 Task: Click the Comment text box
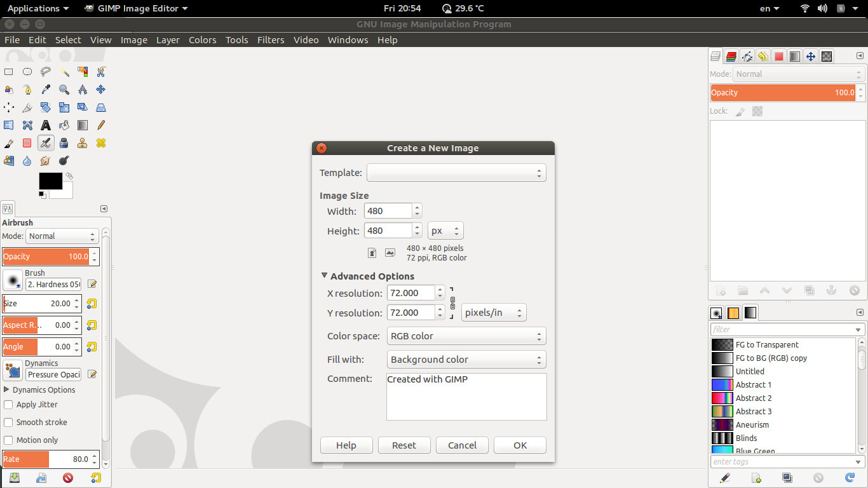coord(466,396)
